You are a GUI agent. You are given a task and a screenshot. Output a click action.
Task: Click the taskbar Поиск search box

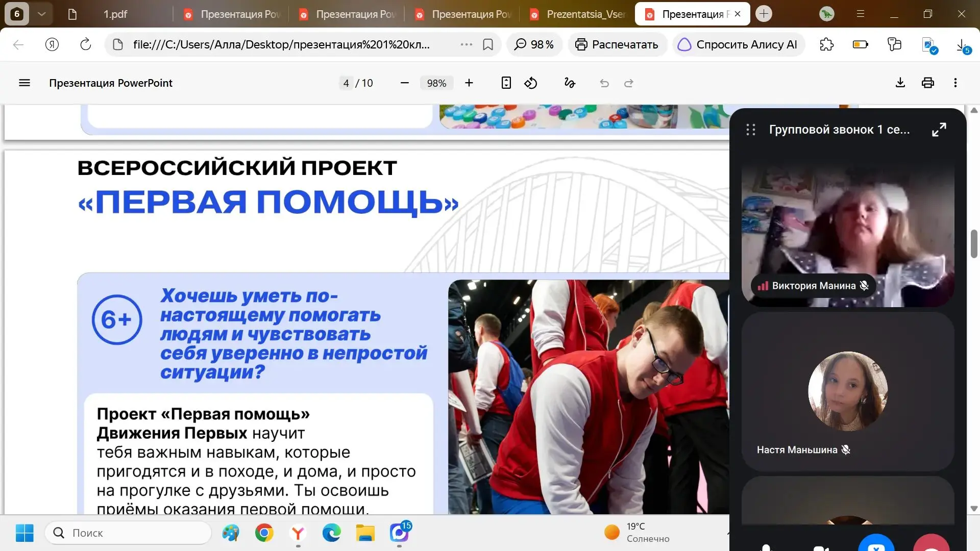pyautogui.click(x=128, y=533)
